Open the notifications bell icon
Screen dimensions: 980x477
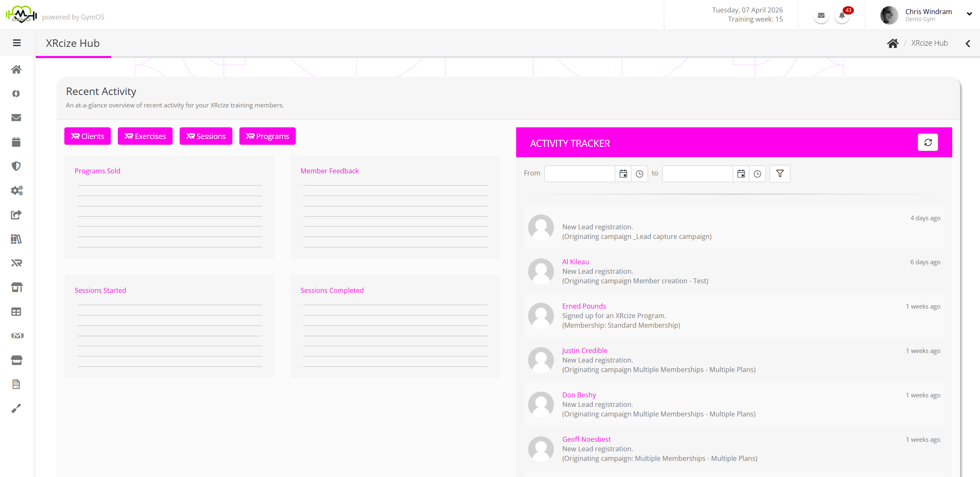click(x=842, y=16)
